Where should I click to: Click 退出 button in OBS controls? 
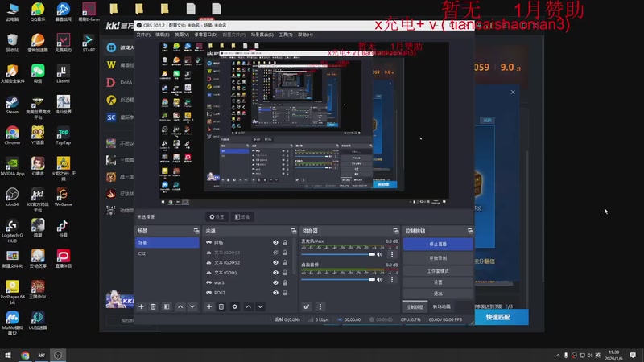pyautogui.click(x=438, y=294)
